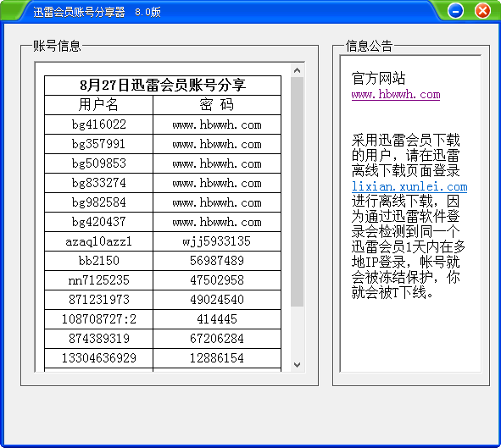The width and height of the screenshot is (501, 448).
Task: Click the 账号信息 group label
Action: point(57,46)
